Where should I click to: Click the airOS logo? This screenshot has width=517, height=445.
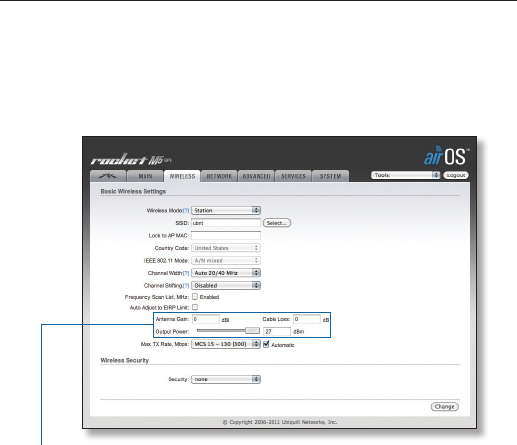pyautogui.click(x=446, y=156)
